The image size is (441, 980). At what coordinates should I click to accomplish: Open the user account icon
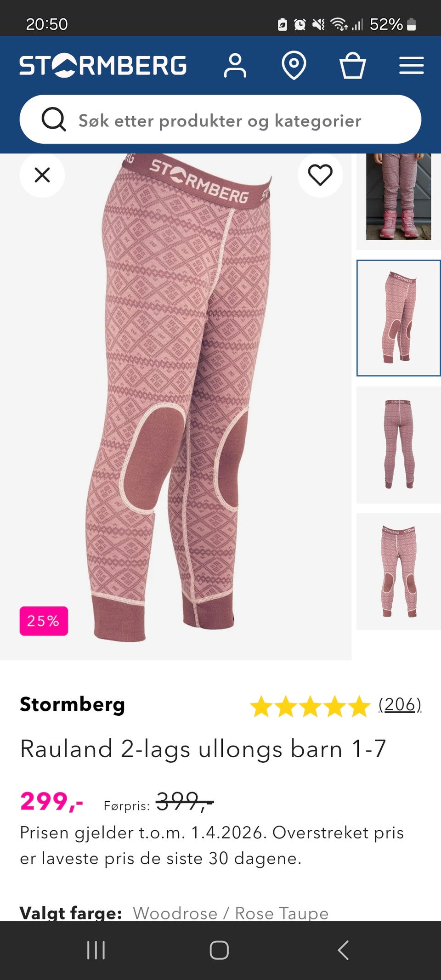[x=235, y=65]
